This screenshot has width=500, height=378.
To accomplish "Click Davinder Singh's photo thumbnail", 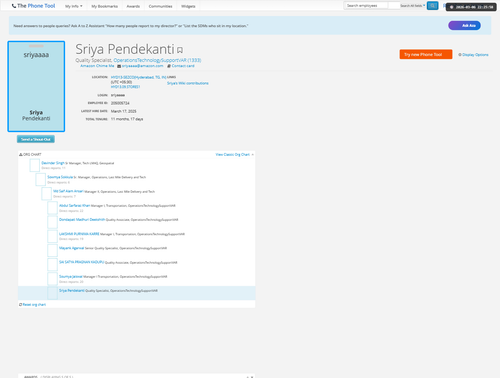I will [x=35, y=165].
